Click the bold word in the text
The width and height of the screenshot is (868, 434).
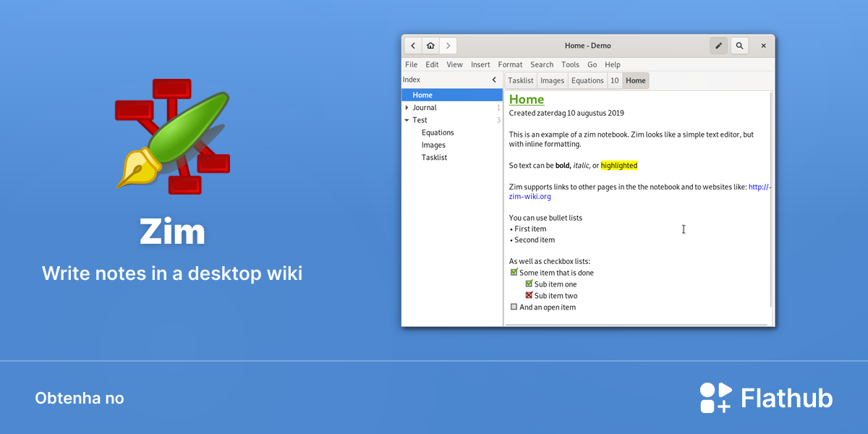click(563, 166)
